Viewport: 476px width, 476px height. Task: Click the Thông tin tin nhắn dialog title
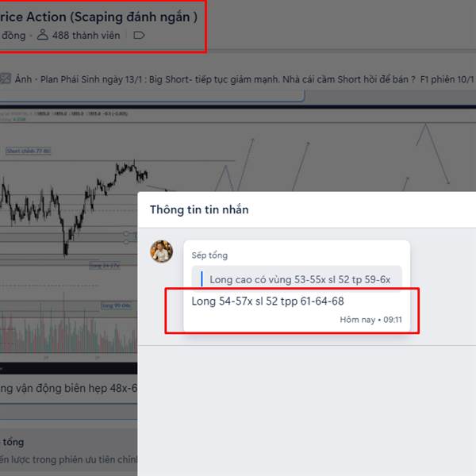coord(199,209)
